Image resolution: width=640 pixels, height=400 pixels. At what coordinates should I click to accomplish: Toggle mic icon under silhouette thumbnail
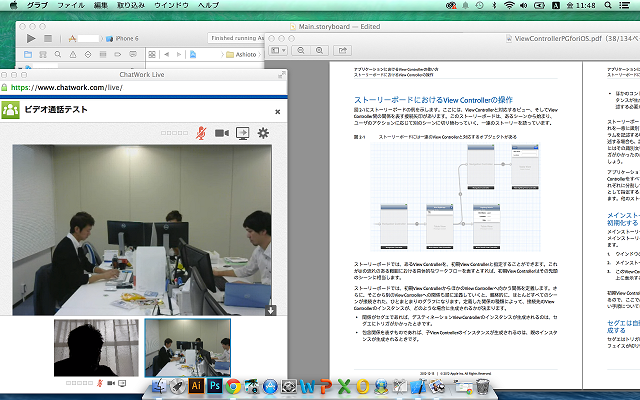[x=100, y=383]
